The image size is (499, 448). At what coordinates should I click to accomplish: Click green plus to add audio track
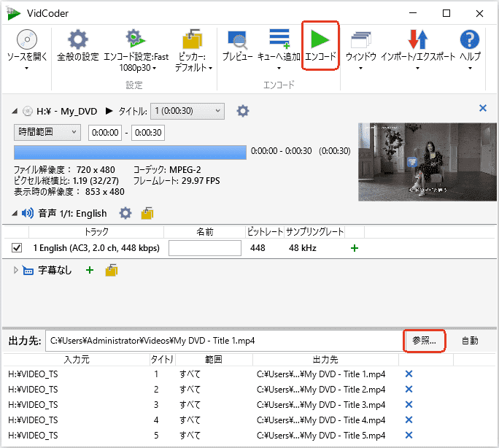click(355, 248)
